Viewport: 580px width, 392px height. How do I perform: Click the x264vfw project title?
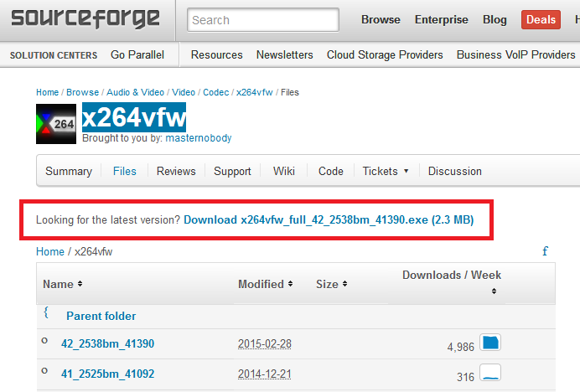tap(134, 117)
